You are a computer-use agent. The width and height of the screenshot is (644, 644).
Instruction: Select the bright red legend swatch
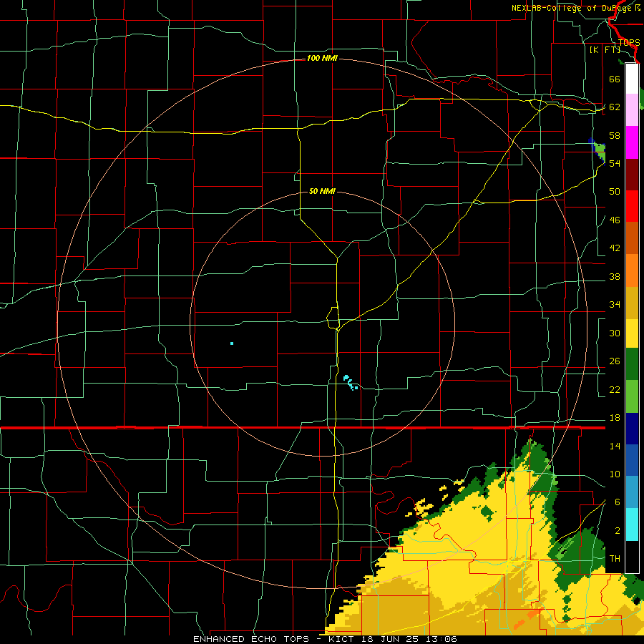click(x=632, y=206)
